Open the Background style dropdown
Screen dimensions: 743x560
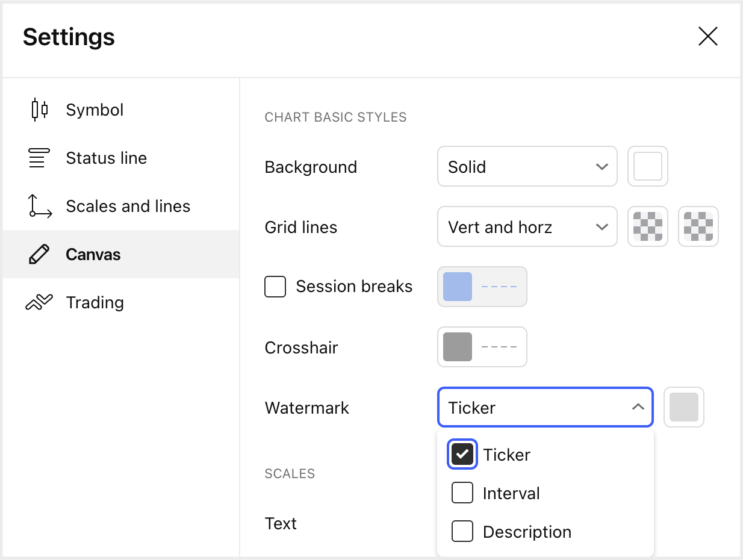click(x=527, y=166)
